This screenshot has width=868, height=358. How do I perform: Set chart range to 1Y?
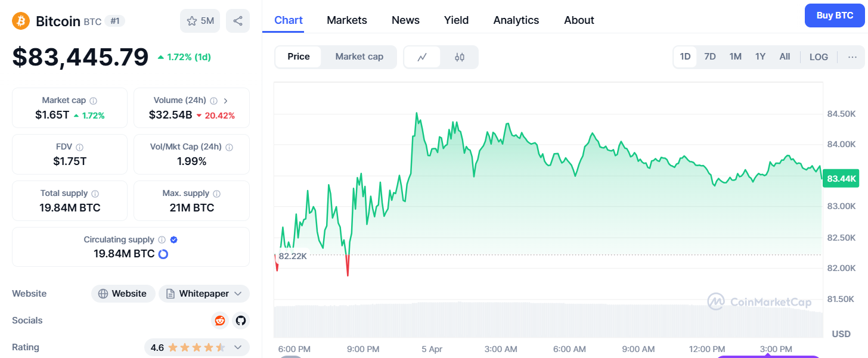[760, 57]
